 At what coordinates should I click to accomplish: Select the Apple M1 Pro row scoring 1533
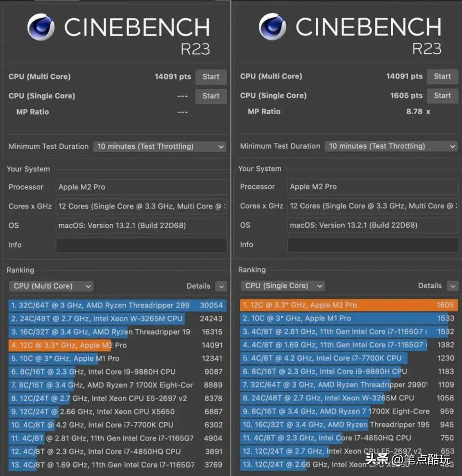[x=349, y=319]
